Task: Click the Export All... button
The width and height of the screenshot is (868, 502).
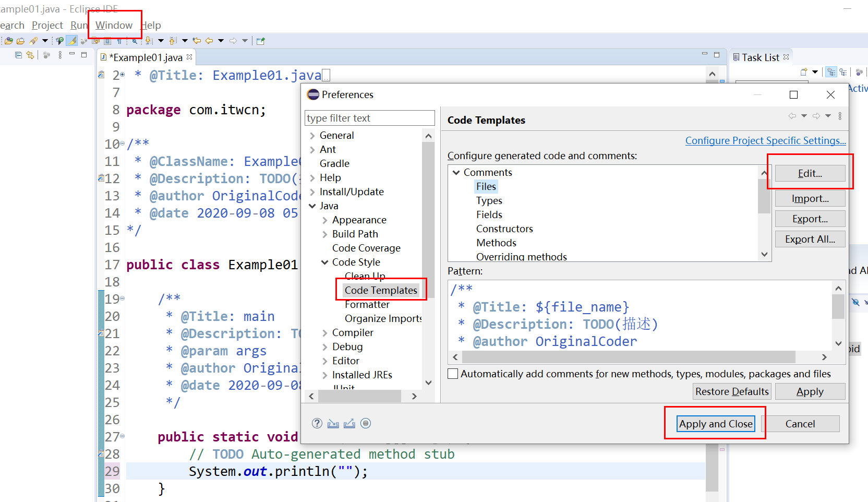Action: click(810, 239)
